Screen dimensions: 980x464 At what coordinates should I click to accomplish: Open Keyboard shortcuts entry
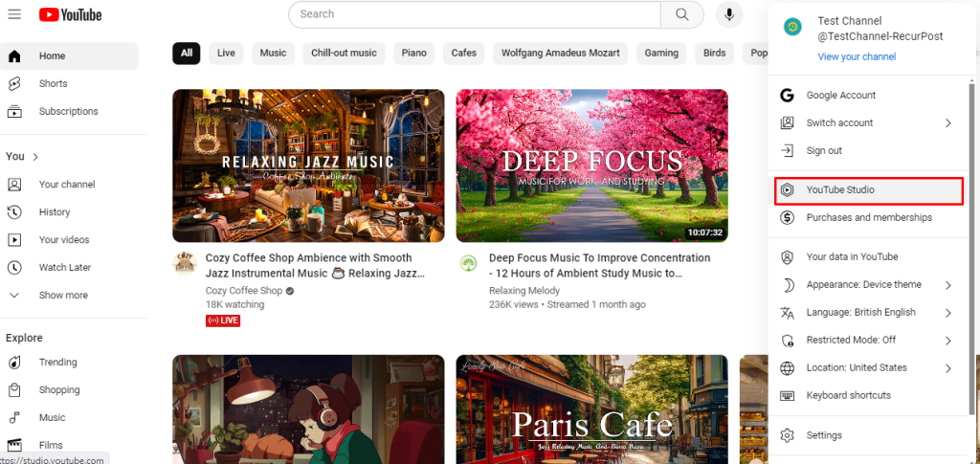(869, 395)
